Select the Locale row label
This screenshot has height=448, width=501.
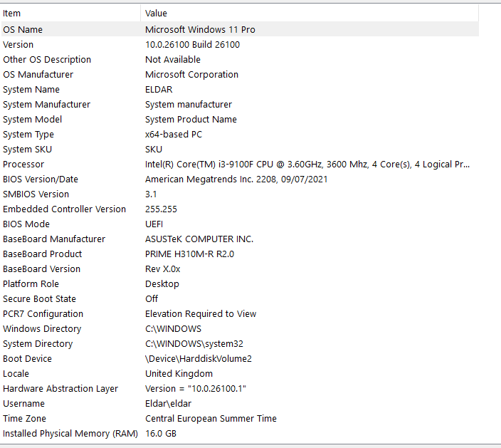pyautogui.click(x=16, y=374)
